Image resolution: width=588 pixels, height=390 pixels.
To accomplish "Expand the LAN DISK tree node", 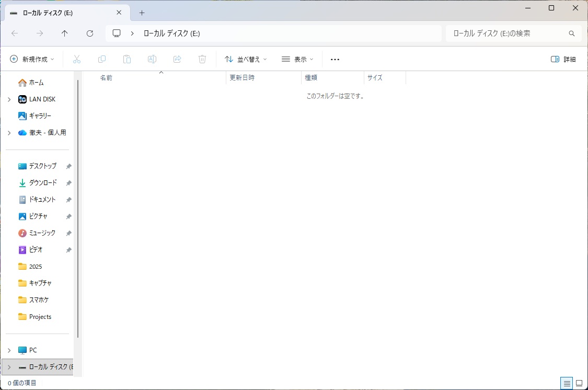I will click(9, 99).
